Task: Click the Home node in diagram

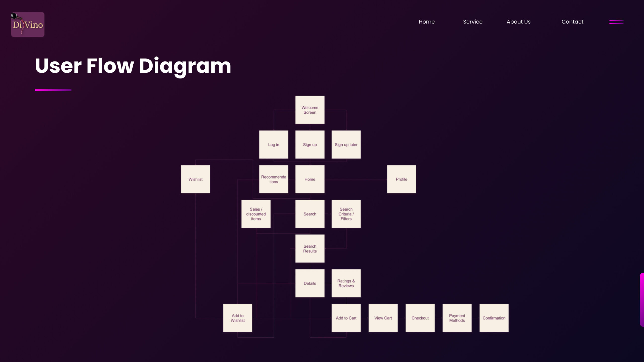Action: [310, 179]
